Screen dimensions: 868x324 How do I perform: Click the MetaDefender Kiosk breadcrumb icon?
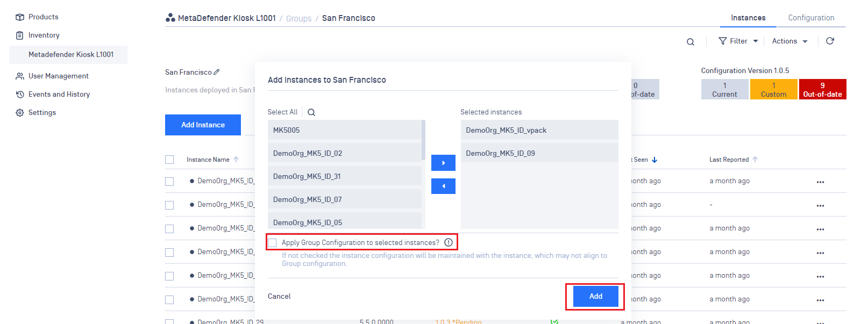170,18
